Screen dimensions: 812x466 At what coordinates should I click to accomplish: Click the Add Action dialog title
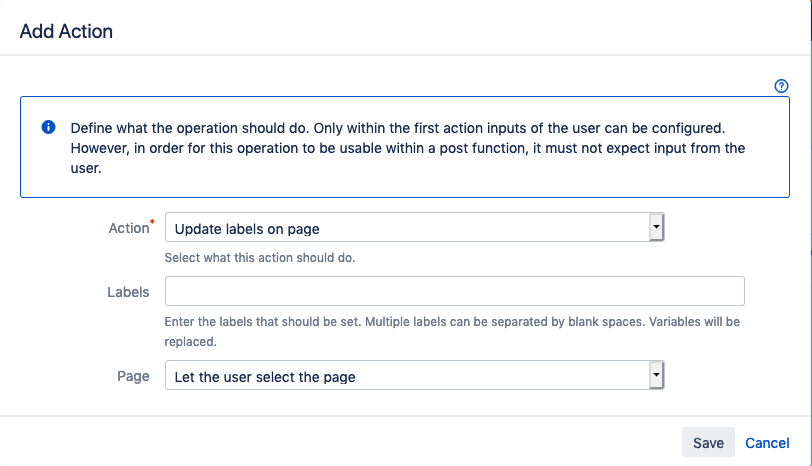coord(66,31)
